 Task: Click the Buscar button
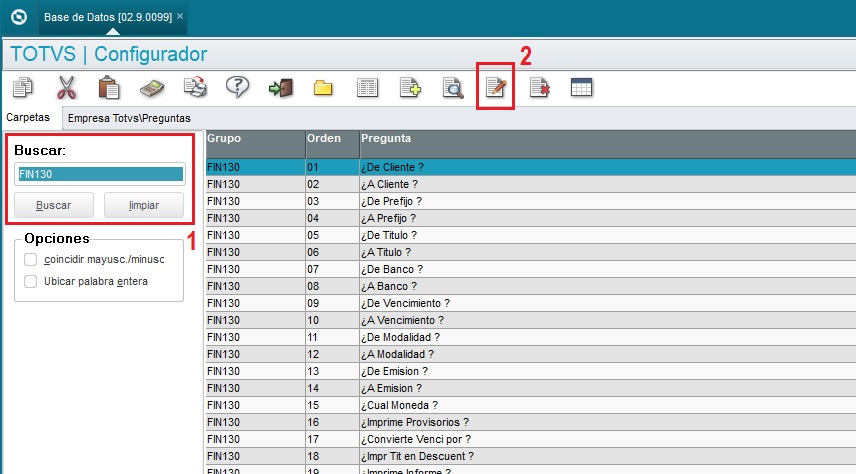coord(54,205)
